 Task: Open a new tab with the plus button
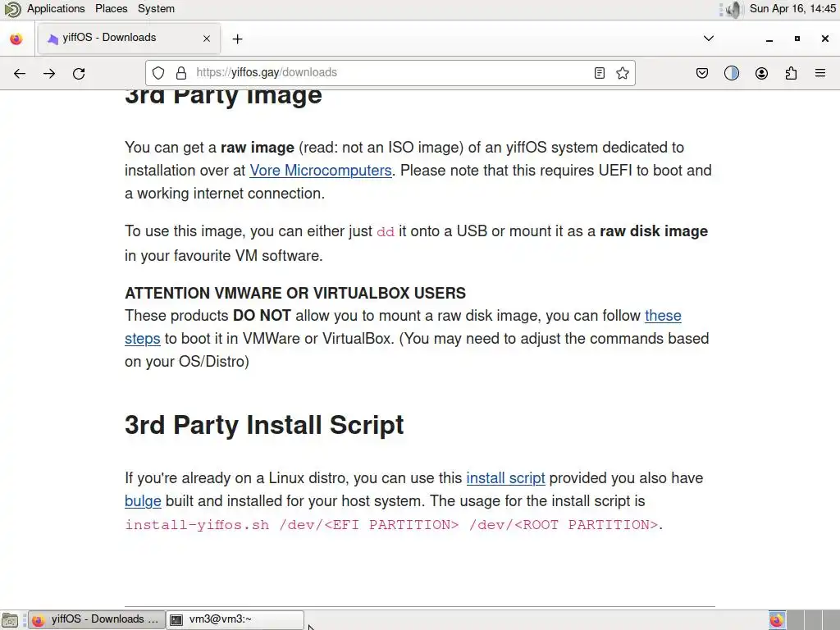click(x=237, y=39)
